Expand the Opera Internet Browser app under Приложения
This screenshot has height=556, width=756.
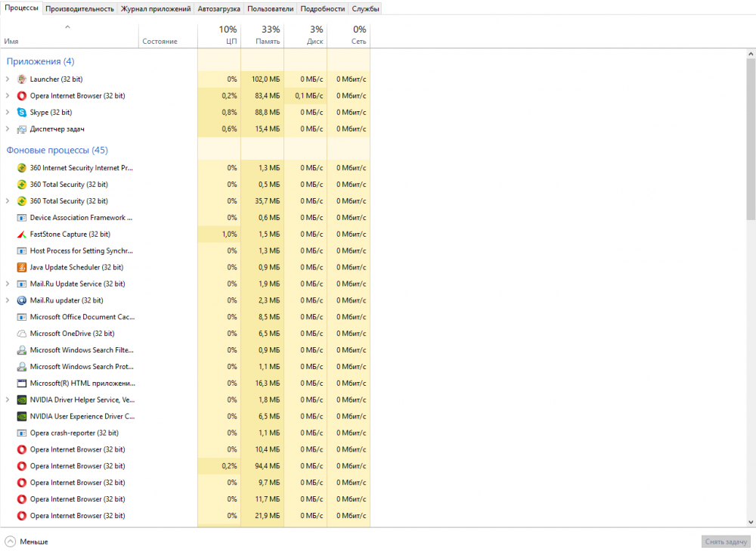pyautogui.click(x=8, y=95)
